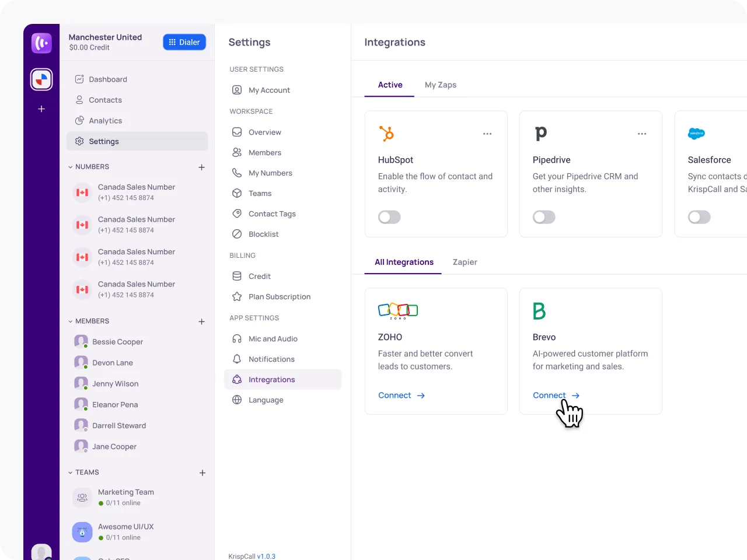Connect the Brevo integration

(x=556, y=395)
